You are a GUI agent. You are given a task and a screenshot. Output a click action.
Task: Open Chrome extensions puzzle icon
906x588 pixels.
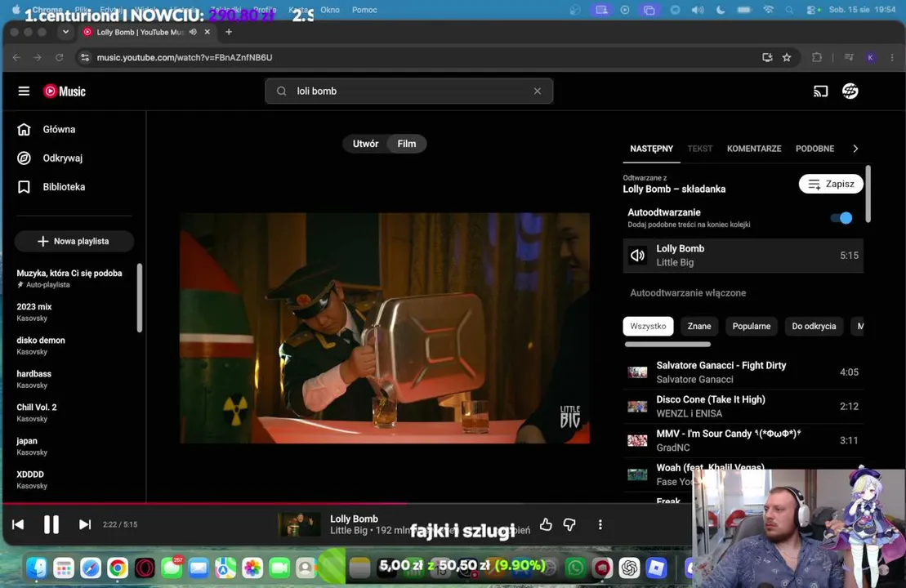point(816,57)
